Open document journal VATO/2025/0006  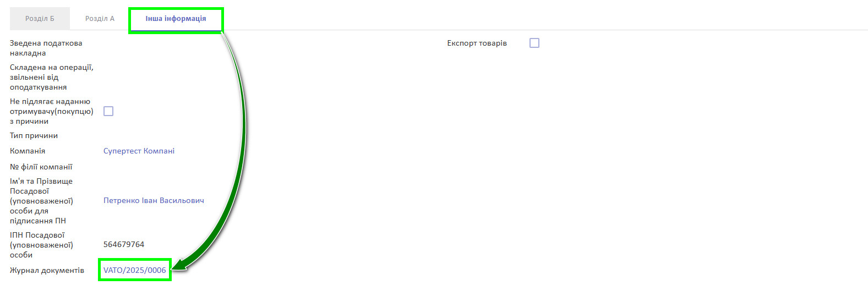point(135,270)
